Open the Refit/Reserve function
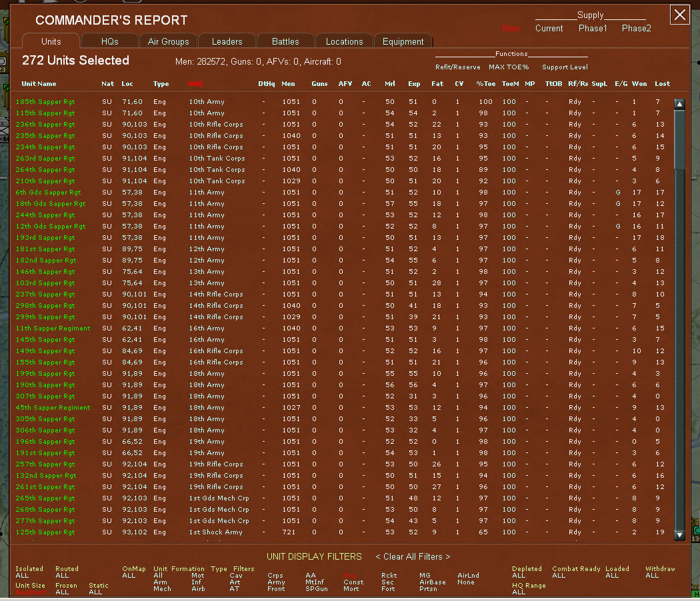The image size is (700, 601). pyautogui.click(x=458, y=67)
